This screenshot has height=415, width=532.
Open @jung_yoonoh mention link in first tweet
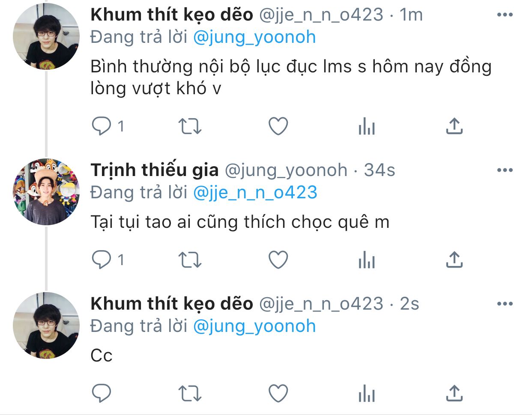pyautogui.click(x=254, y=37)
